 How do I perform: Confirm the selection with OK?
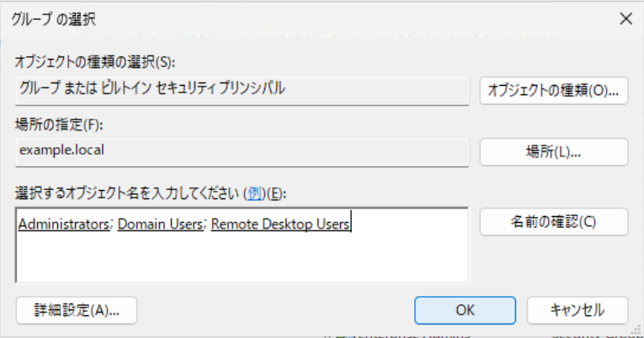coord(465,309)
